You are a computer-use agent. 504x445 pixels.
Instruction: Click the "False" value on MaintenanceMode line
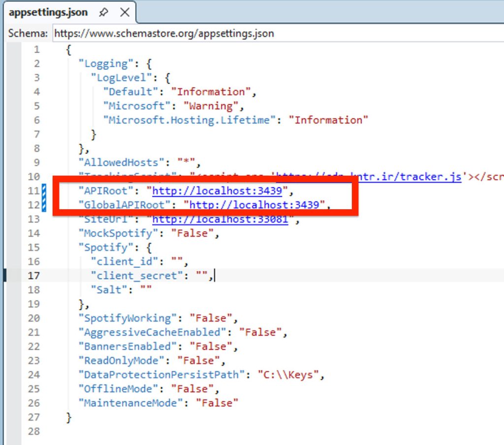point(217,403)
